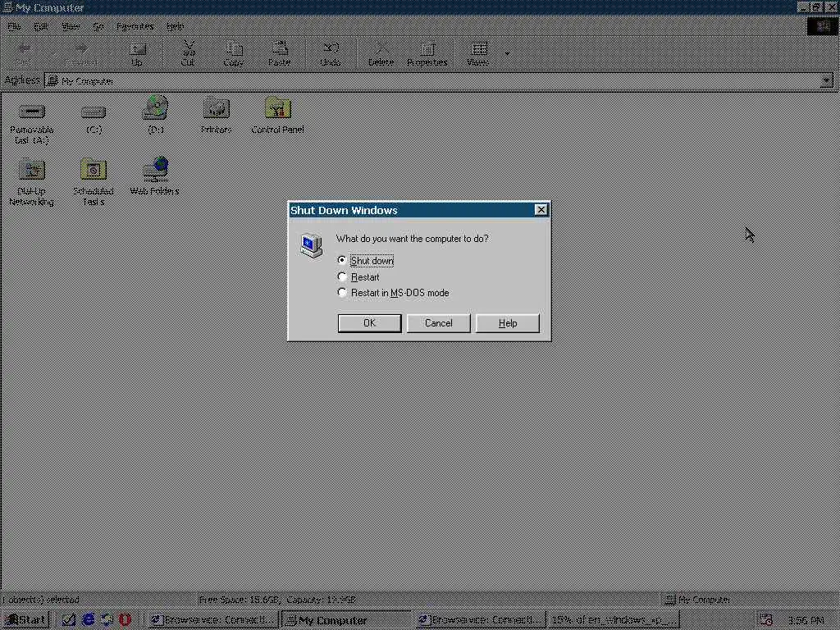840x630 pixels.
Task: Expand the Views dropdown arrow
Action: [x=507, y=53]
